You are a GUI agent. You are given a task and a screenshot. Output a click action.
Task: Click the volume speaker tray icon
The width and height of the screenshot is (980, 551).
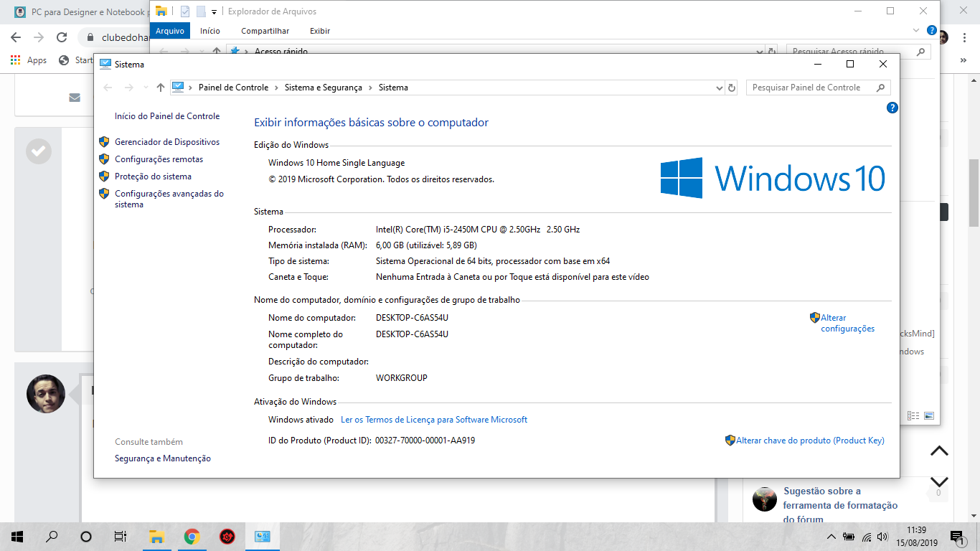click(882, 537)
